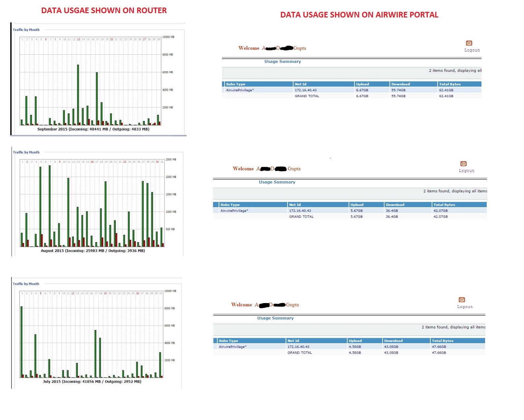Click 'AirwirePrivilage*' in the 42.07GB table

tap(234, 210)
